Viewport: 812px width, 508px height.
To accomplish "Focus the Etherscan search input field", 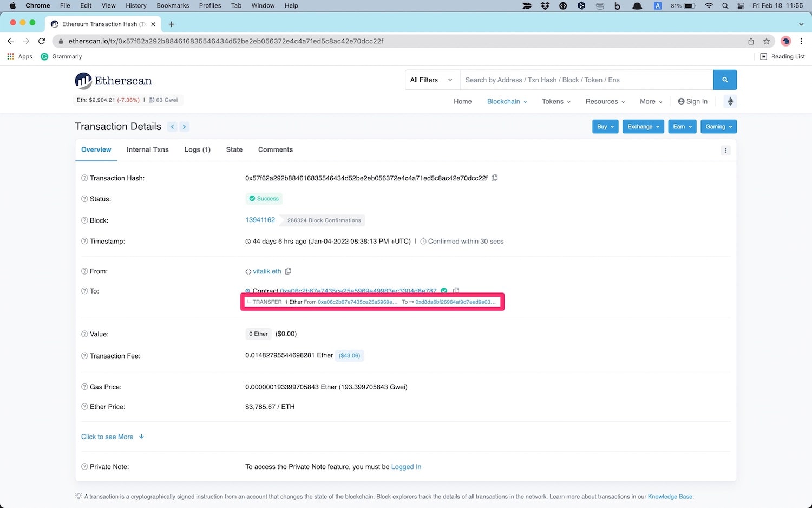I will click(586, 80).
